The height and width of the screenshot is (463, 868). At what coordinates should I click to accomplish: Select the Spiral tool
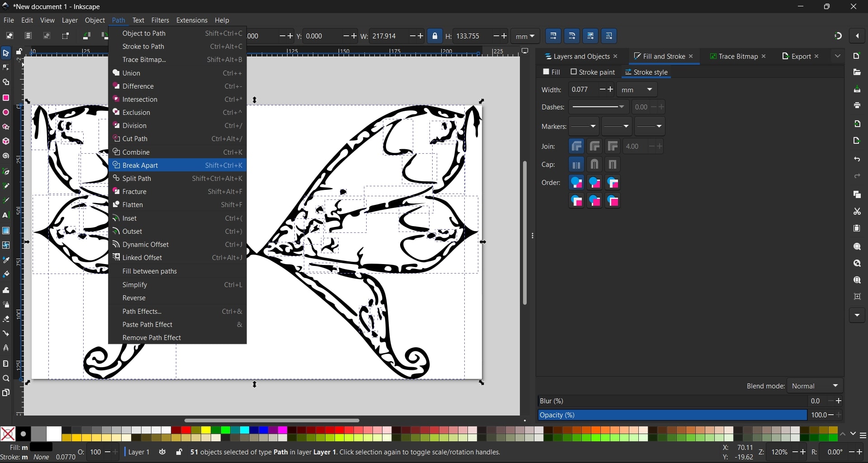[x=6, y=156]
